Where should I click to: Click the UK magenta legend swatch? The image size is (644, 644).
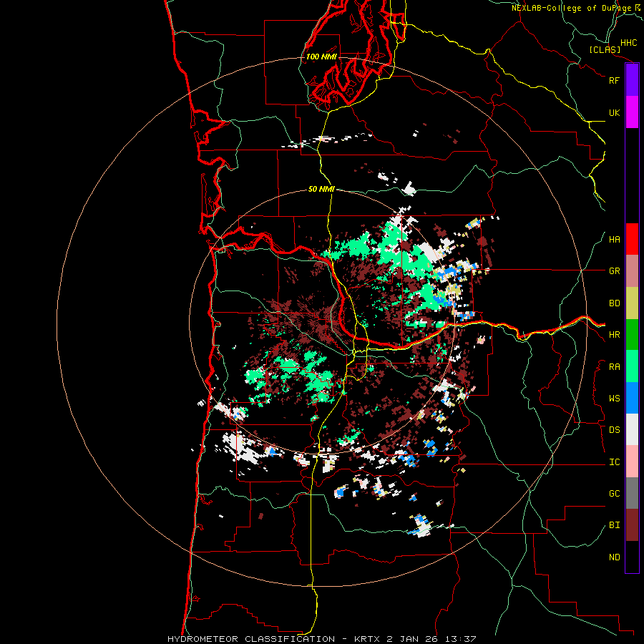(632, 112)
